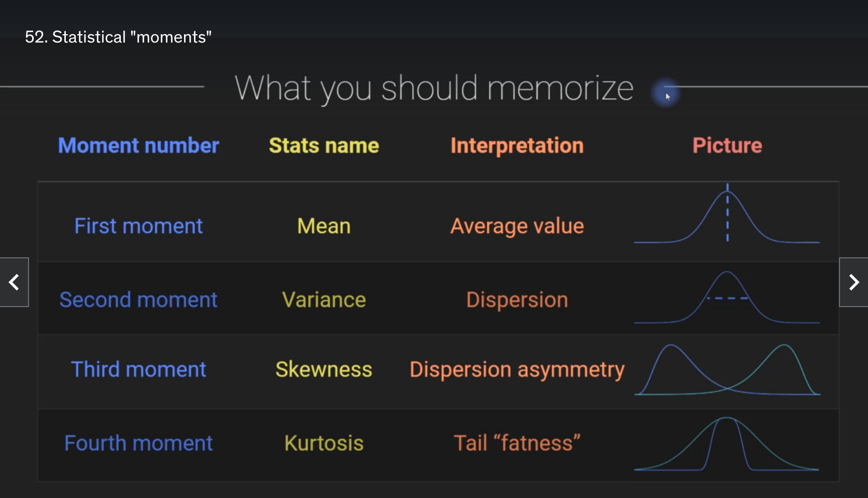Screen dimensions: 868x498
Task: Click the Dispersion asymmetry text
Action: click(x=517, y=370)
